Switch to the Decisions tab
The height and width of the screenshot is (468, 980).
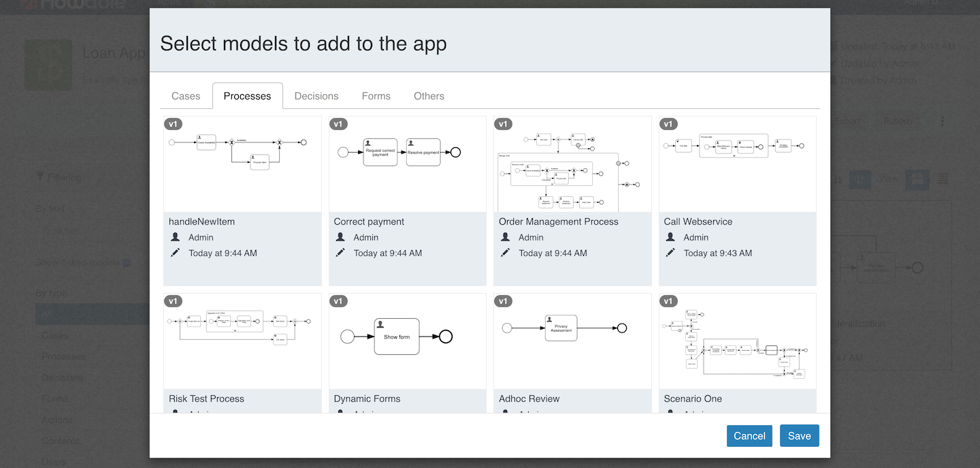(x=316, y=95)
